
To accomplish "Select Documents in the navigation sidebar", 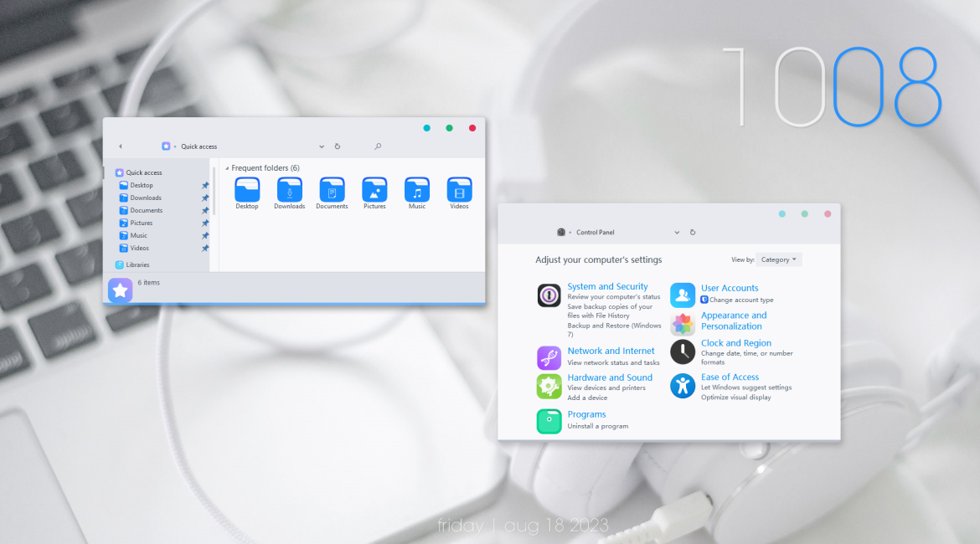I will (x=146, y=211).
